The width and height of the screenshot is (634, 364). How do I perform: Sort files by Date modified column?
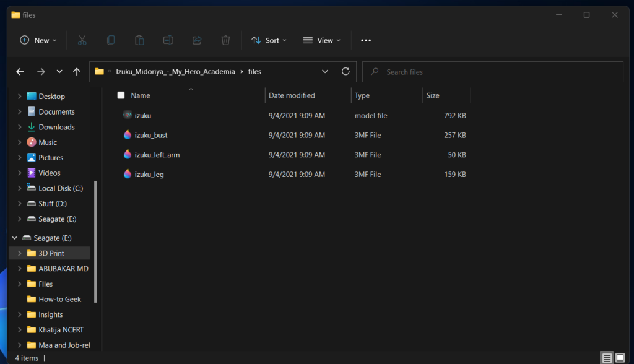[x=292, y=95]
